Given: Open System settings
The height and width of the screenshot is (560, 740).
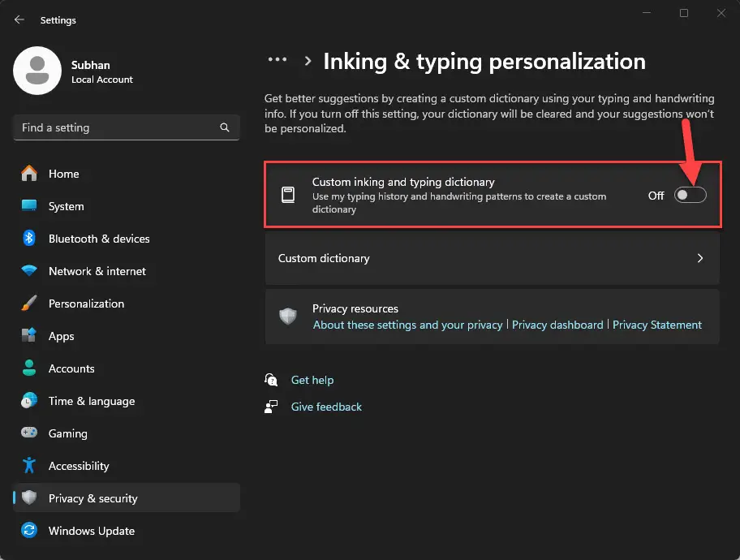Looking at the screenshot, I should point(126,206).
